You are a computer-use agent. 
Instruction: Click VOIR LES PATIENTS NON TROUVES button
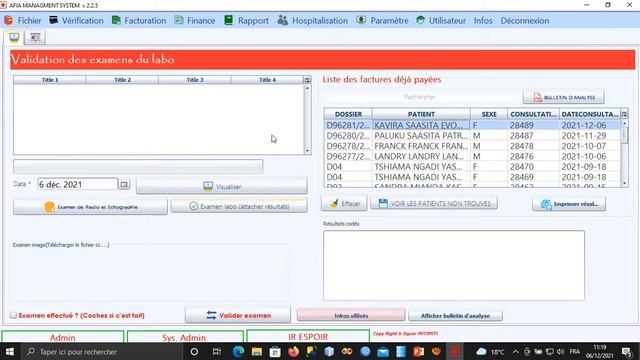click(x=434, y=203)
